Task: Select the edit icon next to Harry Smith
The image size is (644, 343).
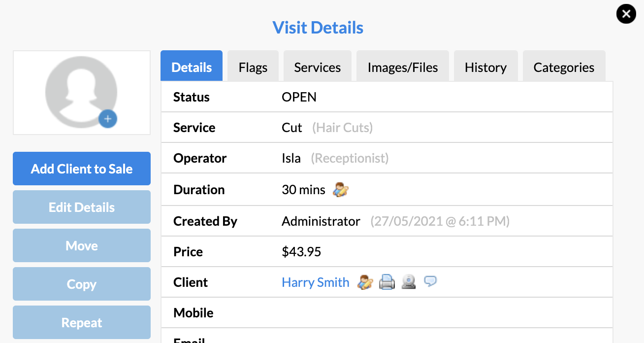Action: tap(365, 282)
